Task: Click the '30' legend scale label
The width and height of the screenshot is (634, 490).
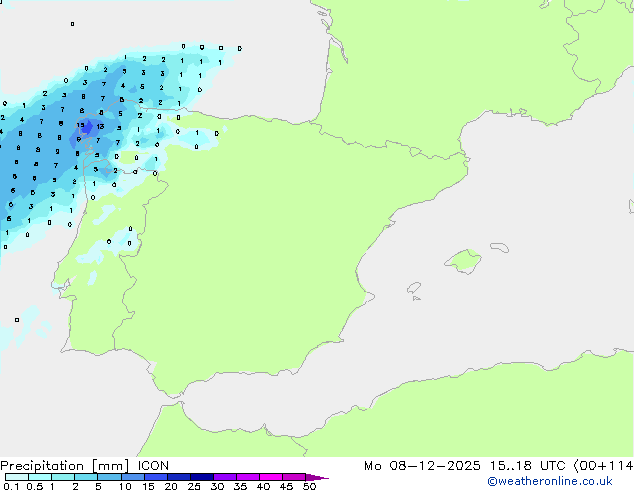Action: pos(217,486)
